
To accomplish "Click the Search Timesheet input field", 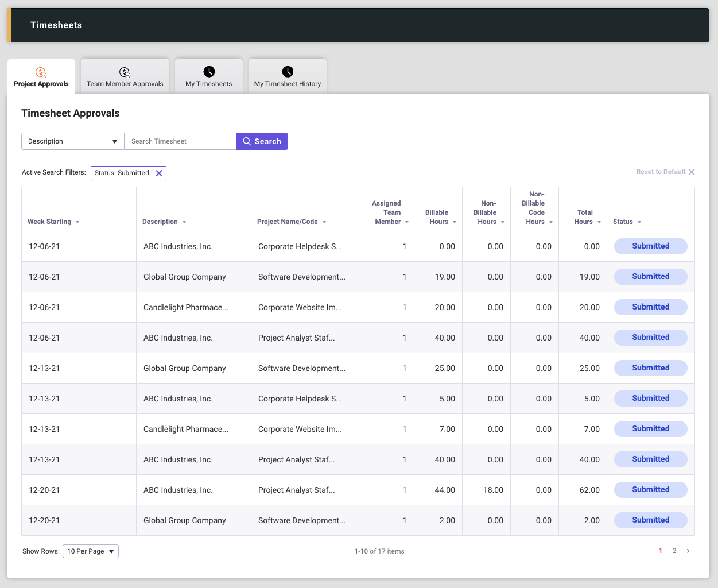I will tap(180, 141).
